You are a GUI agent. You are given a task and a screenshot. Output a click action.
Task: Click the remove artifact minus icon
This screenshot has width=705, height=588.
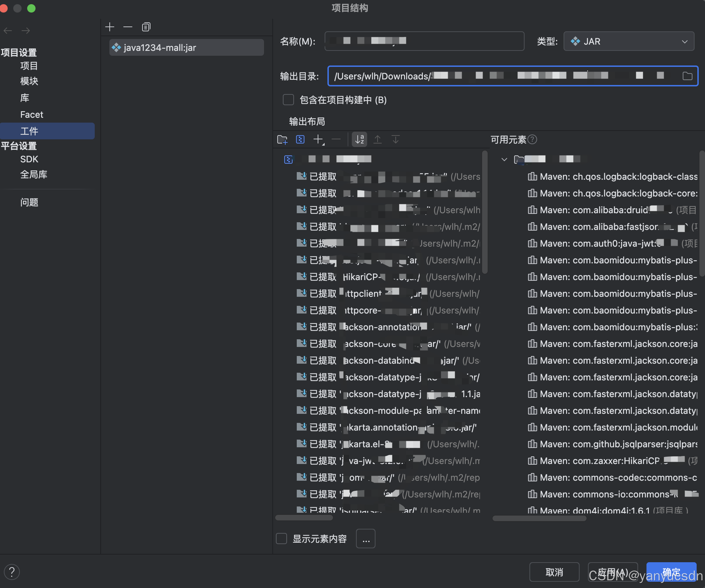coord(128,27)
